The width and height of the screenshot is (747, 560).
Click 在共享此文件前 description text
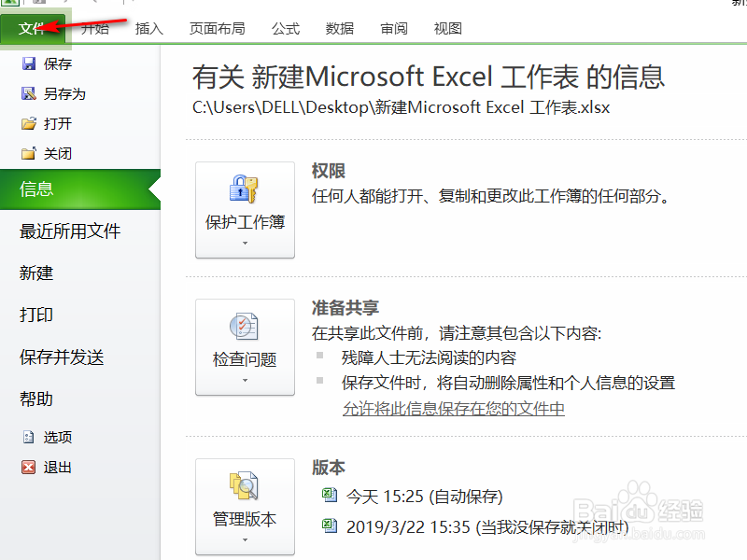pyautogui.click(x=457, y=333)
